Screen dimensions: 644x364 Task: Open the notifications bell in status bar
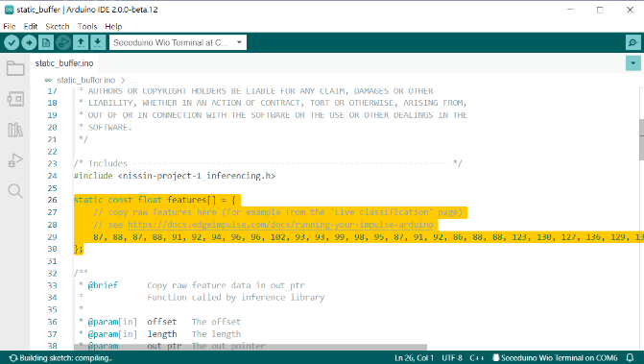pos(630,358)
